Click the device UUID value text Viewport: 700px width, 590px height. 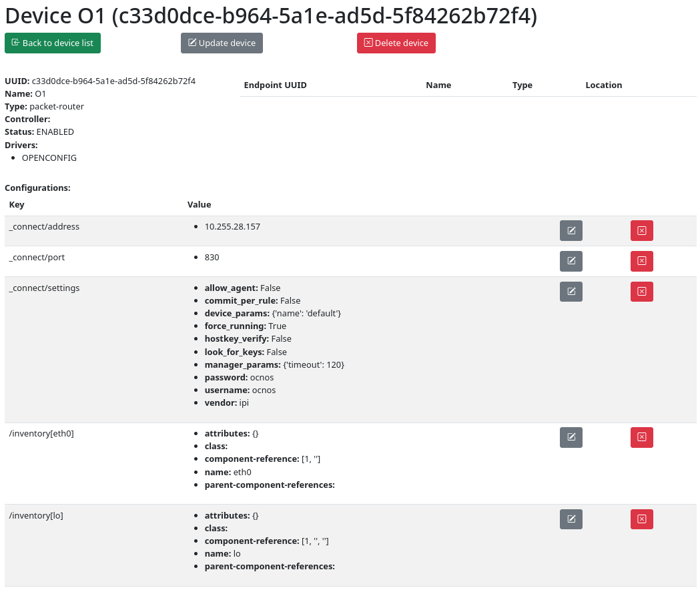[113, 81]
